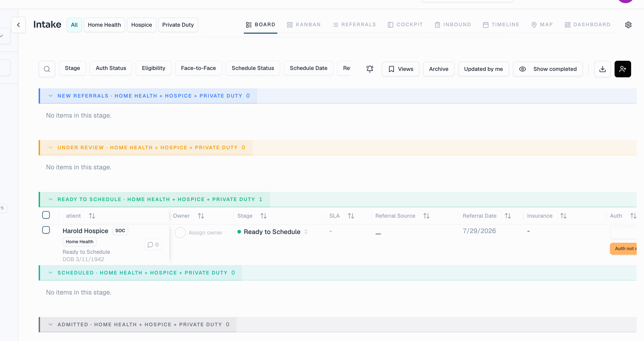Screen dimensions: 644x341
Task: Open the Schedule Date filter
Action: pyautogui.click(x=308, y=68)
